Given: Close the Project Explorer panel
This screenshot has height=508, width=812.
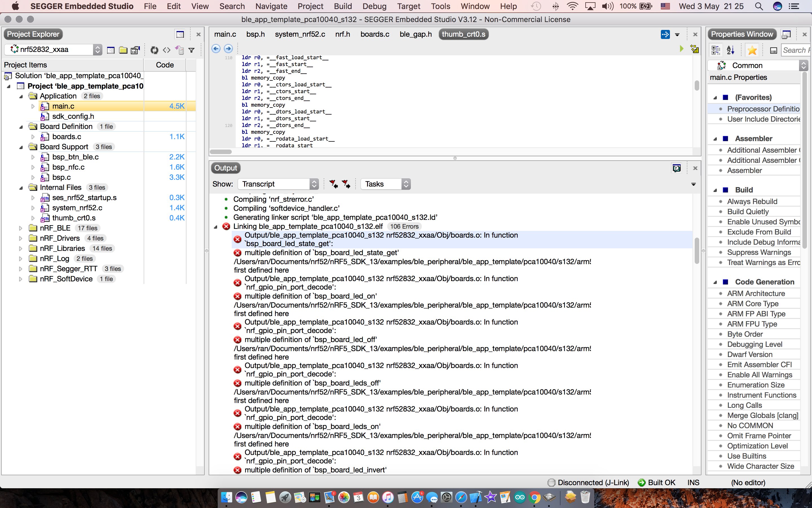Looking at the screenshot, I should pyautogui.click(x=198, y=34).
